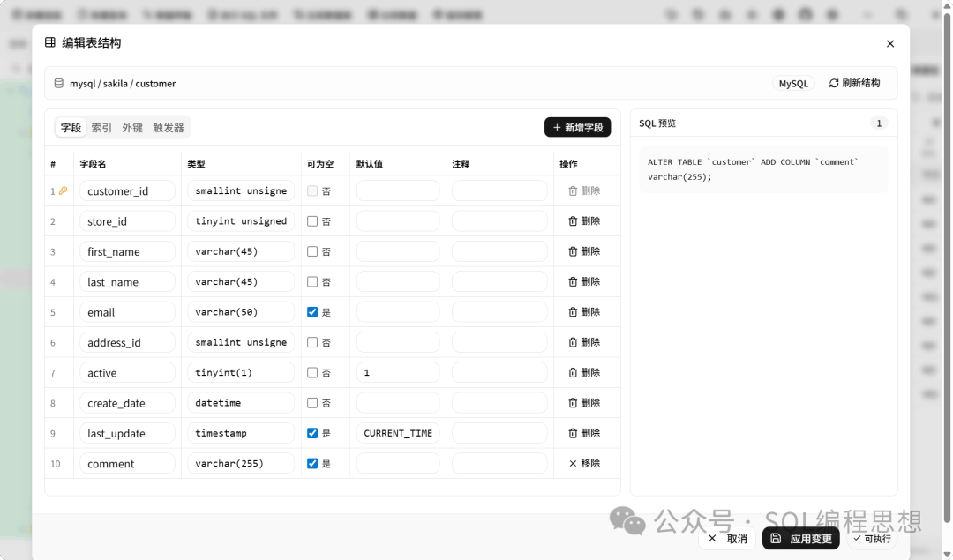Uncheck nullable for comment field

tap(312, 463)
